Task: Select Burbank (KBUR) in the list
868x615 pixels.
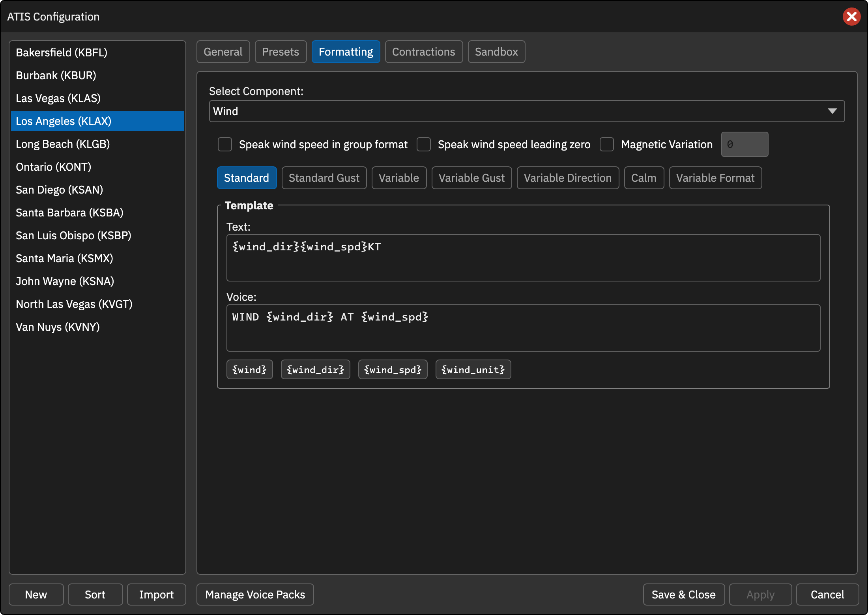Action: [97, 75]
